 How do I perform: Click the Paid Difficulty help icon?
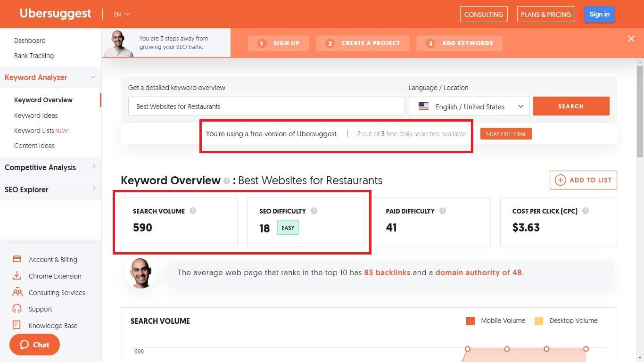coord(443,211)
